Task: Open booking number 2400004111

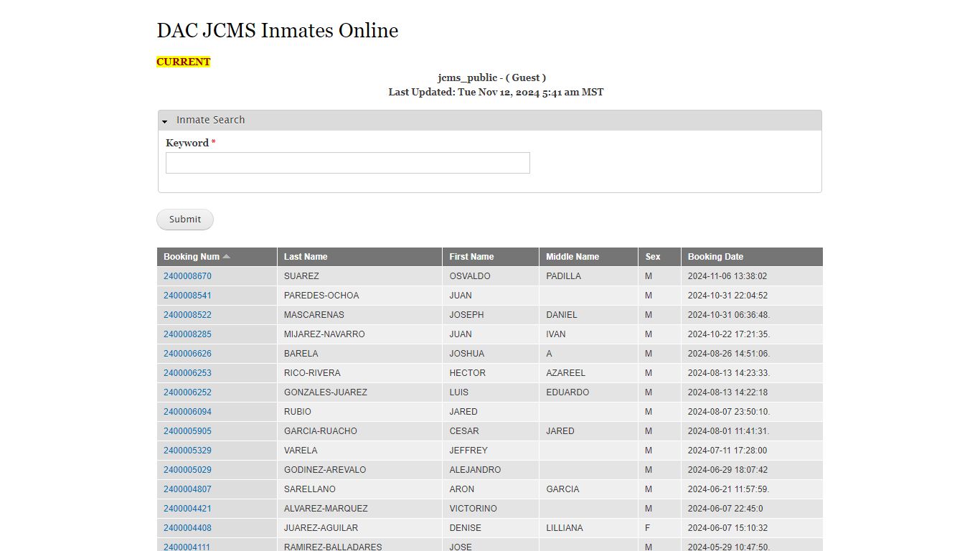Action: pos(187,547)
